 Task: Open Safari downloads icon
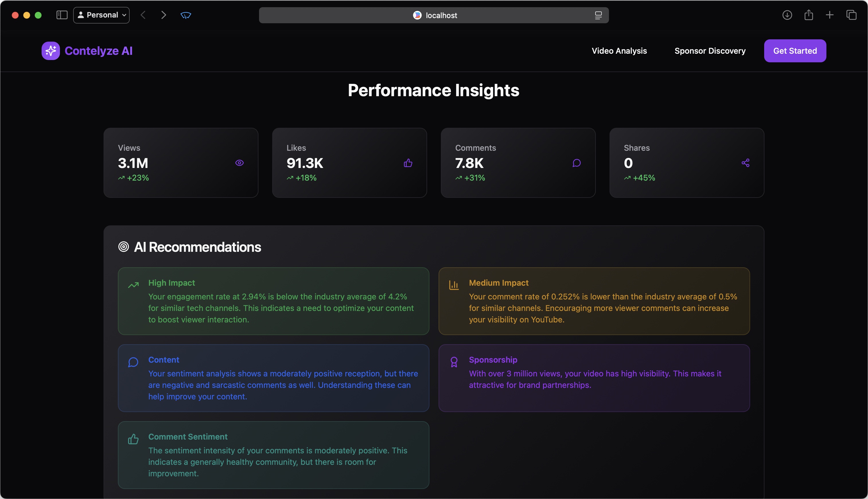787,15
